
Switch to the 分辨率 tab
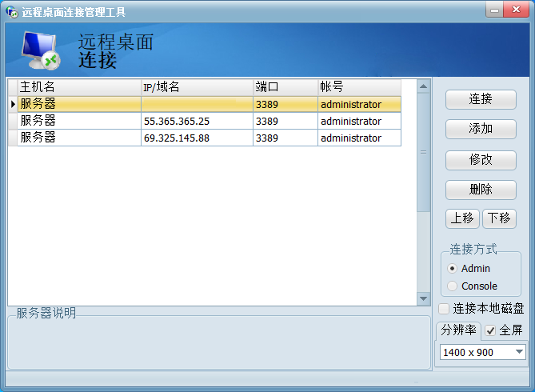pos(458,330)
